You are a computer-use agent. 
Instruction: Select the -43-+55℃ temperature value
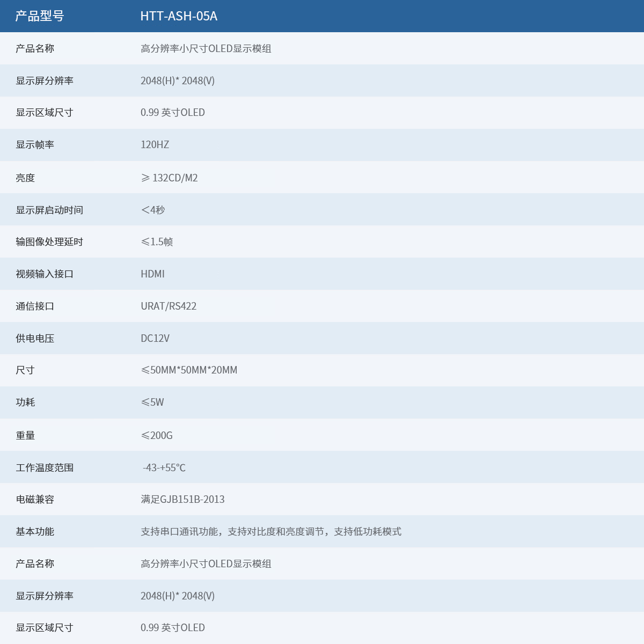pos(164,468)
